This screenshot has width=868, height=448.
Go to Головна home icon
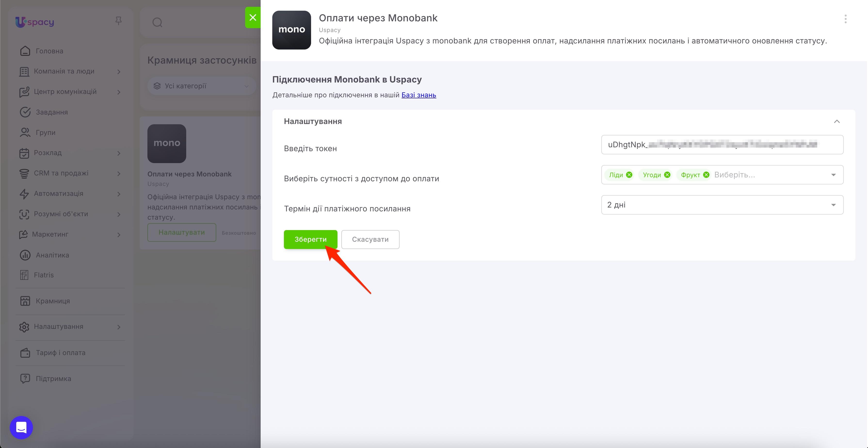[x=25, y=51]
